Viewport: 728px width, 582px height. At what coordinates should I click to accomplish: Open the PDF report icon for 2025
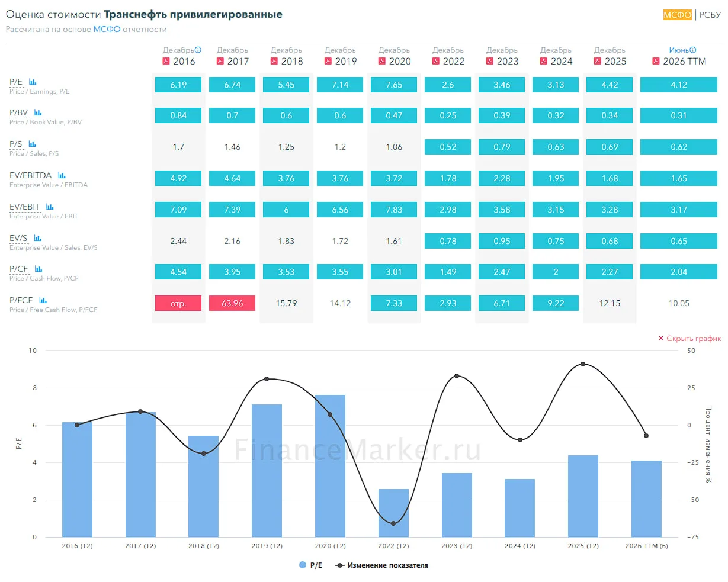[x=598, y=61]
